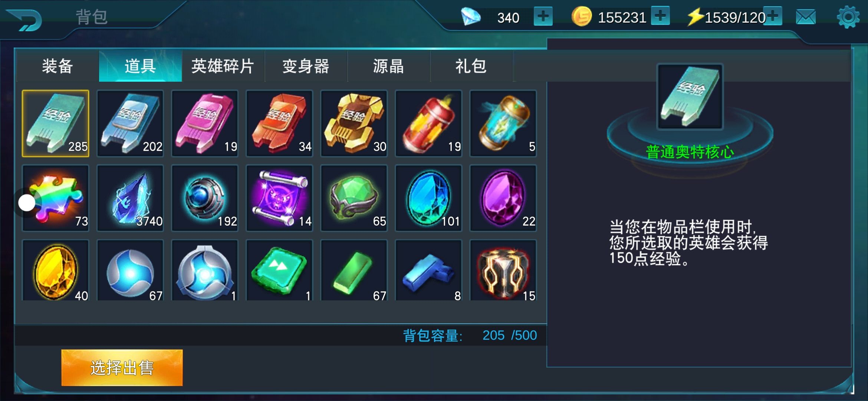
Task: Select the gold experience card with 30
Action: 354,123
